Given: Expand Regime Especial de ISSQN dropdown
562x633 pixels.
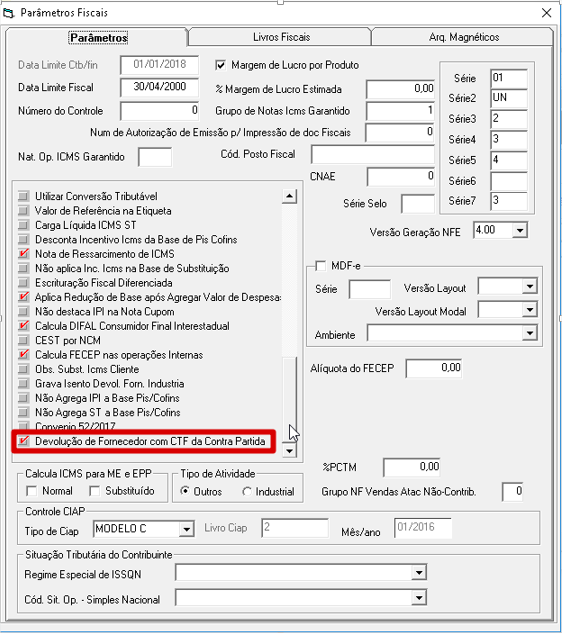Looking at the screenshot, I should click(x=419, y=572).
